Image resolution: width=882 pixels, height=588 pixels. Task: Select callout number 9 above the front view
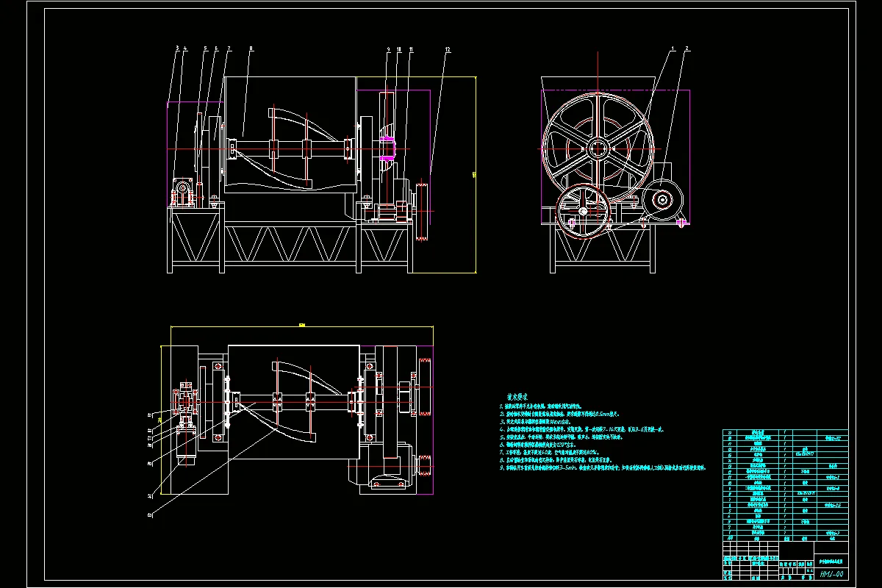388,49
